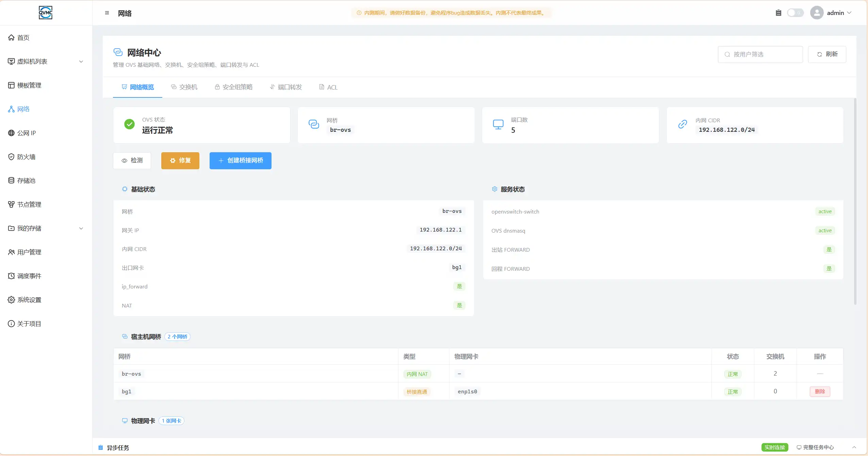Viewport: 868px width, 456px height.
Task: Open clipboard task icon in header
Action: coord(779,13)
